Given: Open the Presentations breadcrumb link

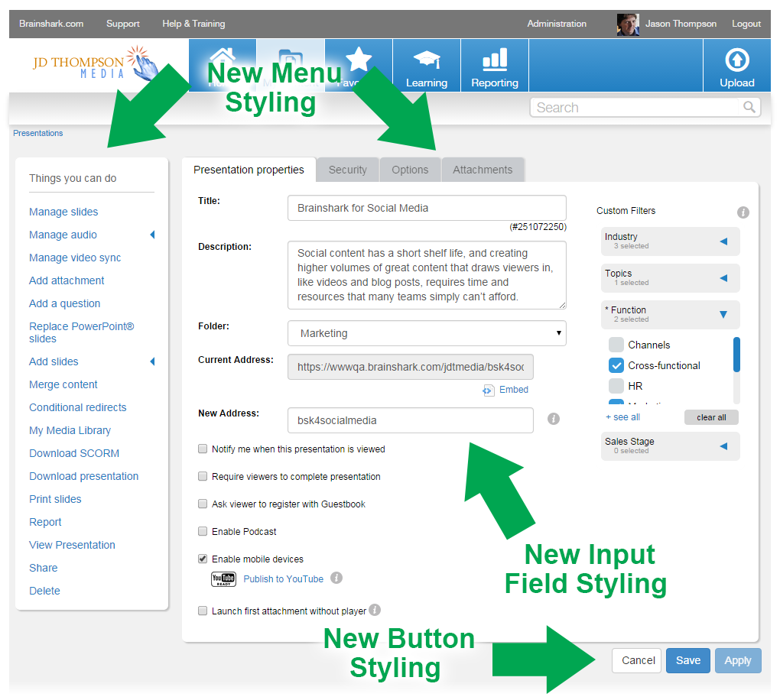Looking at the screenshot, I should coord(37,133).
